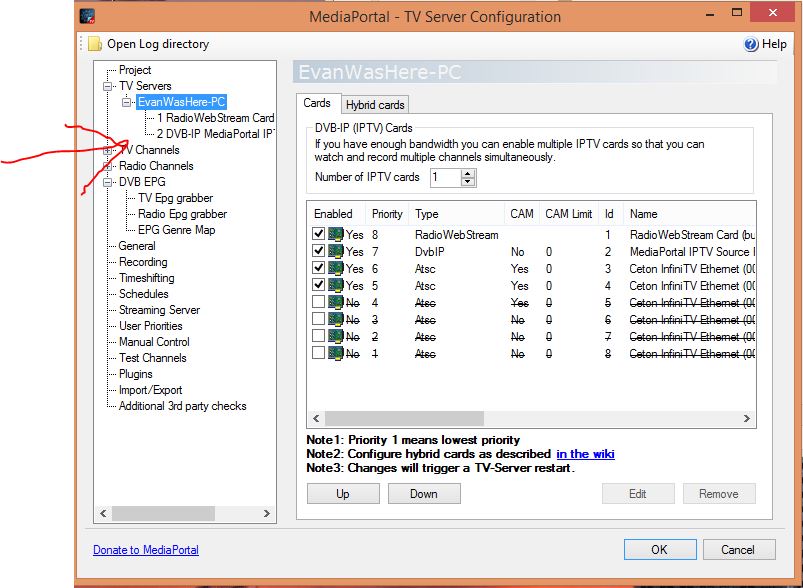
Task: Uncheck the RadioWebStream card enabled checkbox
Action: tap(318, 234)
